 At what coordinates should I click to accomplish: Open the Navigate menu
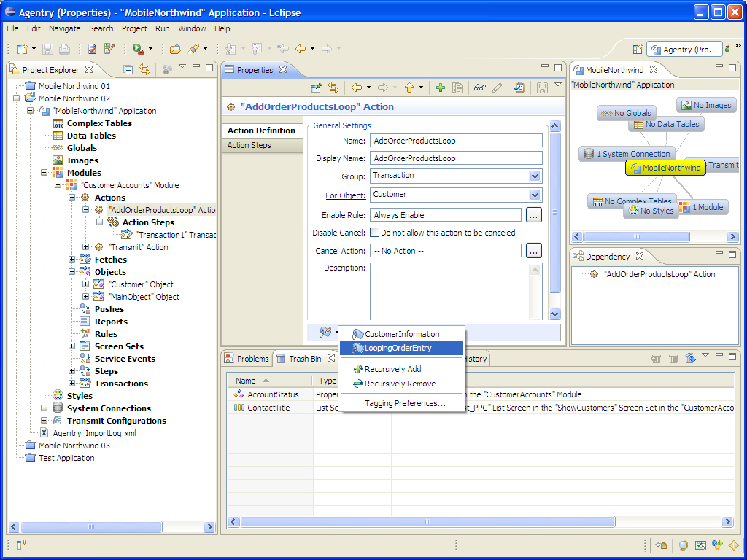pyautogui.click(x=64, y=28)
